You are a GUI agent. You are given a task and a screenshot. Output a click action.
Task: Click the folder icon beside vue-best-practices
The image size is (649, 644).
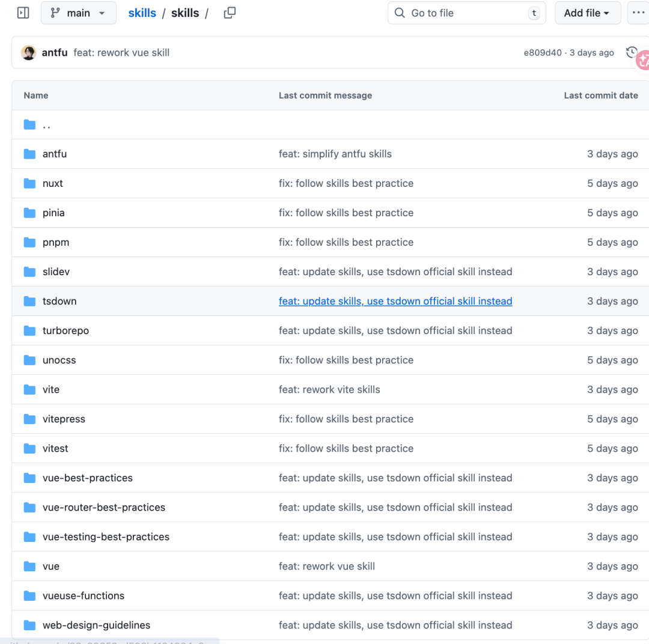point(29,478)
